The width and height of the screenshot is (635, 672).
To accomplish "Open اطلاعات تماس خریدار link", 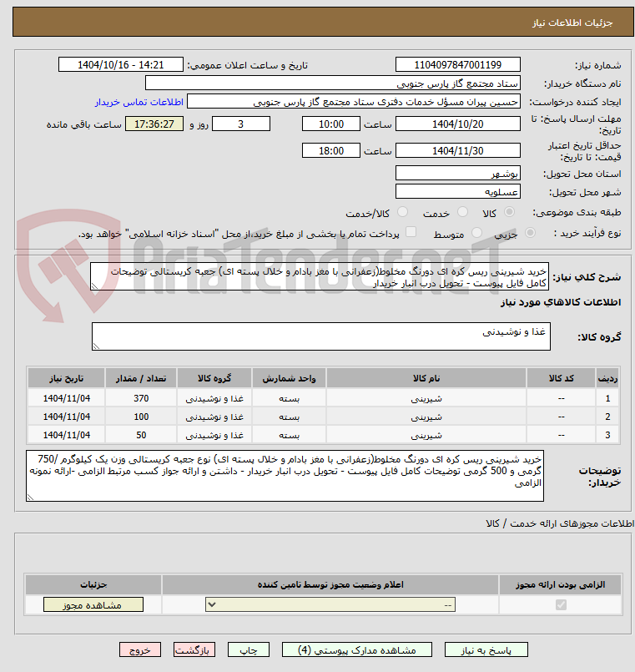I will point(139,102).
